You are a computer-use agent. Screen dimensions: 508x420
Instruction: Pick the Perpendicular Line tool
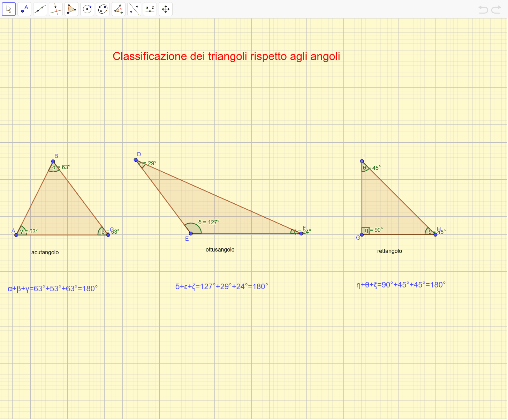click(56, 9)
